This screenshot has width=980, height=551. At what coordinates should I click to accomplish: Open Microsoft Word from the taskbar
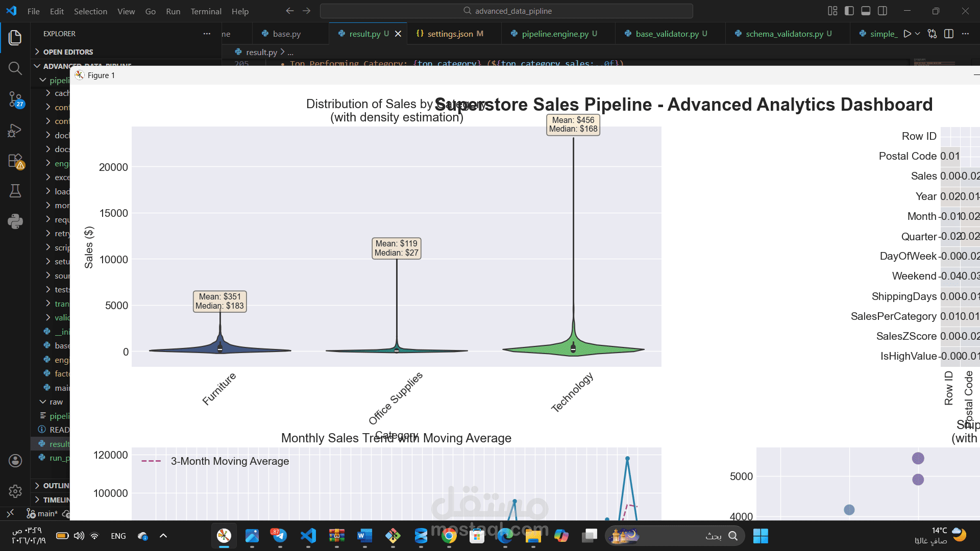point(364,536)
